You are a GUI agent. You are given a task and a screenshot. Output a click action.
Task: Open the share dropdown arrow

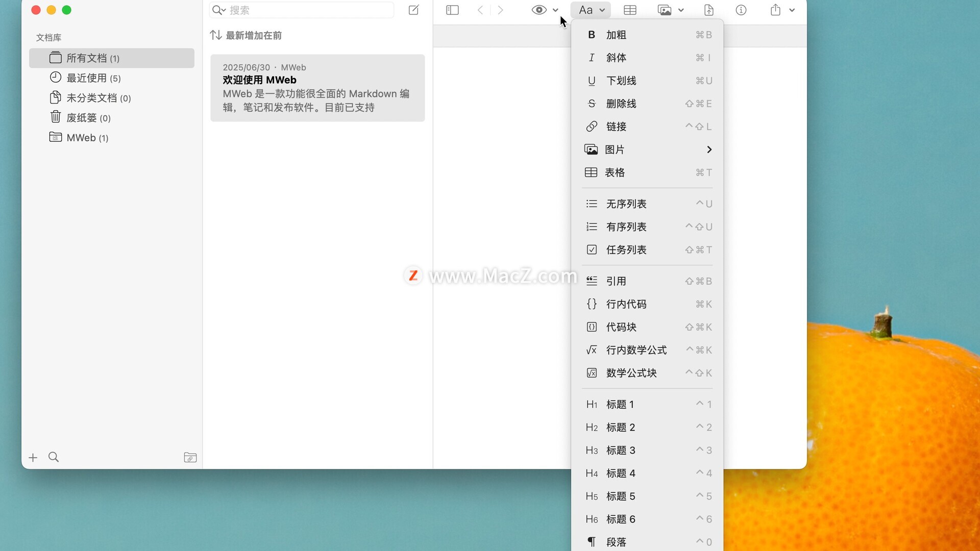792,10
